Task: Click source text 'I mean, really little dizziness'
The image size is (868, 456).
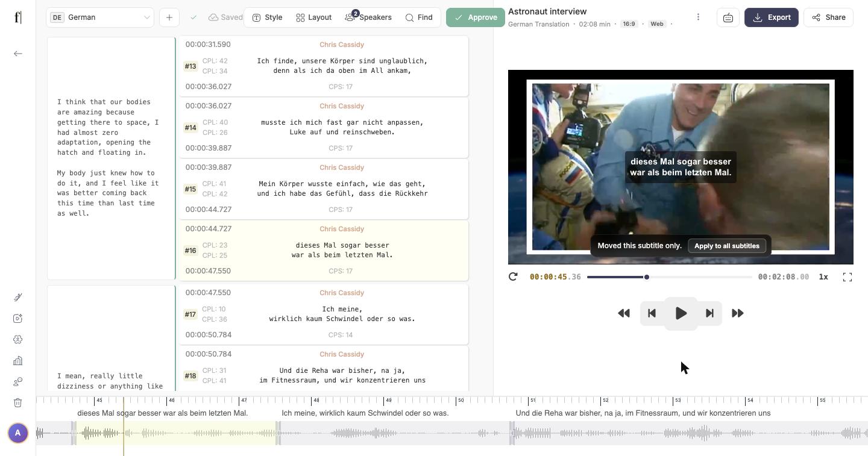Action: (110, 381)
